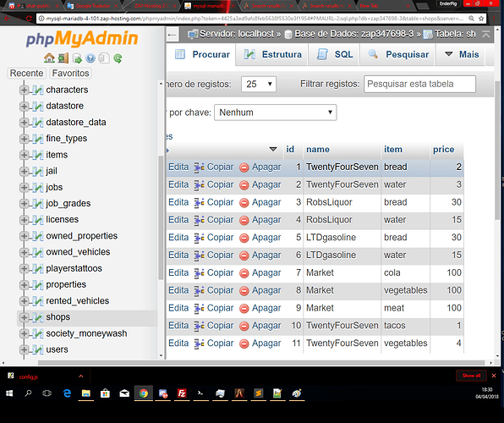Expand the fine_types tree node
Screen dimensions: 504x423
(24, 139)
